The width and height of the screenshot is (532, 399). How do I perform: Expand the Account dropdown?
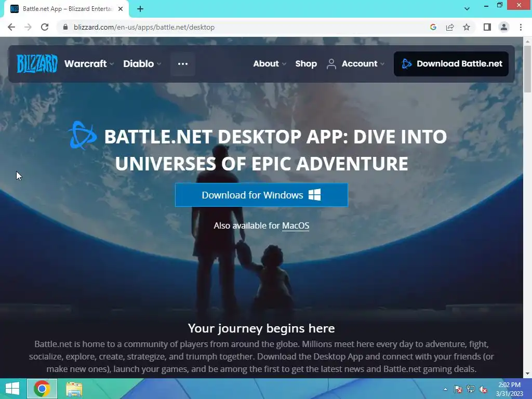click(x=363, y=64)
